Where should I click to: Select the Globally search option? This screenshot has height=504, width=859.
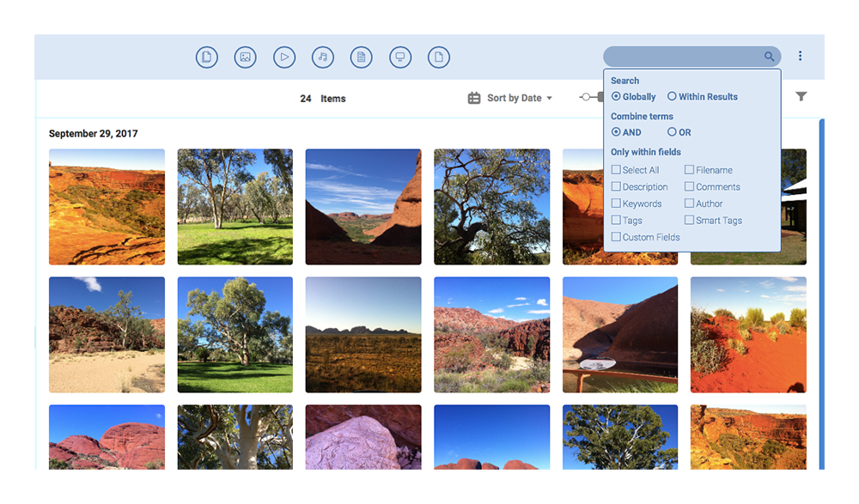click(x=615, y=96)
